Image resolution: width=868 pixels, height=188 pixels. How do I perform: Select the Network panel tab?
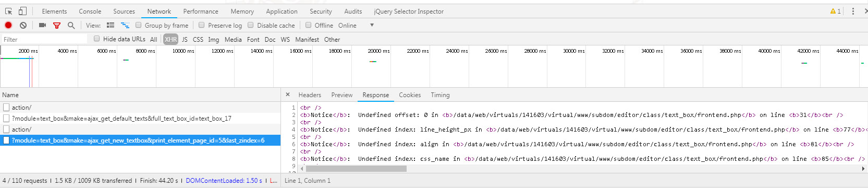pyautogui.click(x=159, y=11)
